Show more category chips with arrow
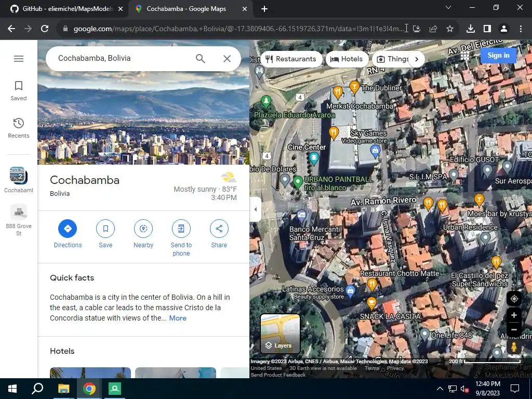 pyautogui.click(x=417, y=59)
